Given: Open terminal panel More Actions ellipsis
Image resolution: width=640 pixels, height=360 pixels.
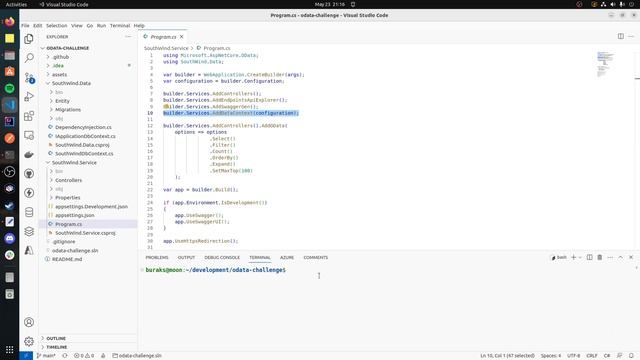Looking at the screenshot, I should tap(610, 257).
